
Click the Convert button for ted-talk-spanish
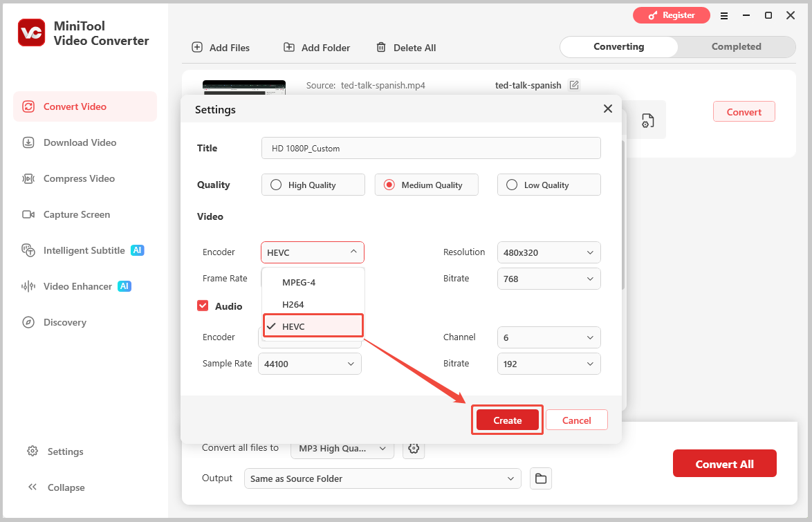coord(744,112)
